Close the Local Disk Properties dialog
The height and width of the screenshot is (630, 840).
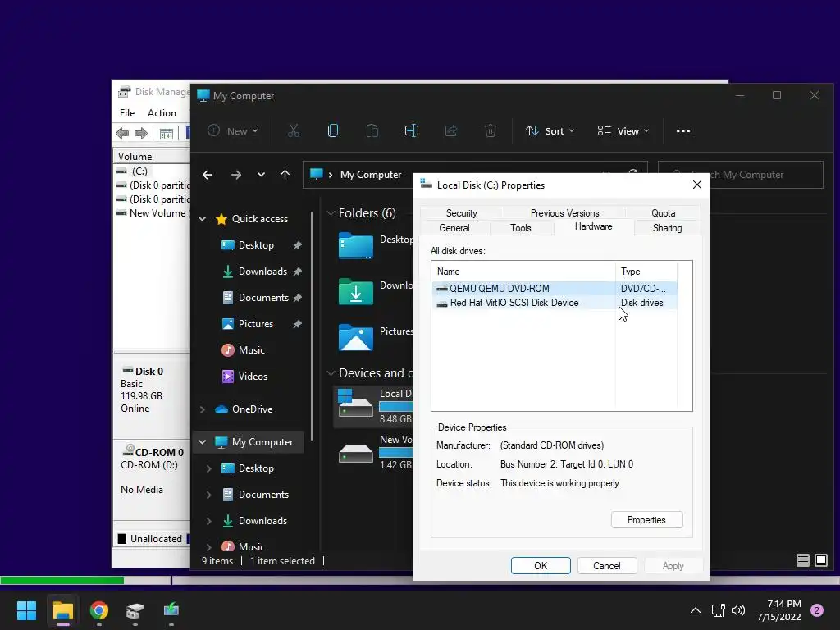(697, 185)
